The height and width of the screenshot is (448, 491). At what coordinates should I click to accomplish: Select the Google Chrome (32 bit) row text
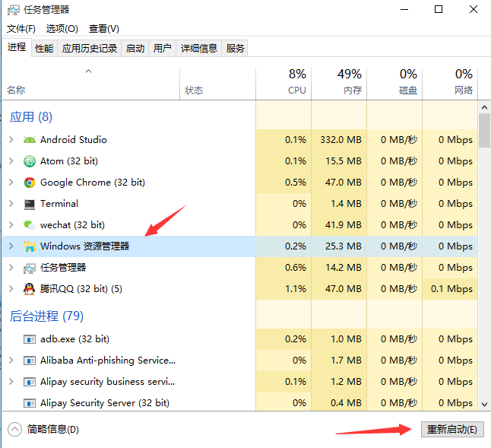[93, 183]
